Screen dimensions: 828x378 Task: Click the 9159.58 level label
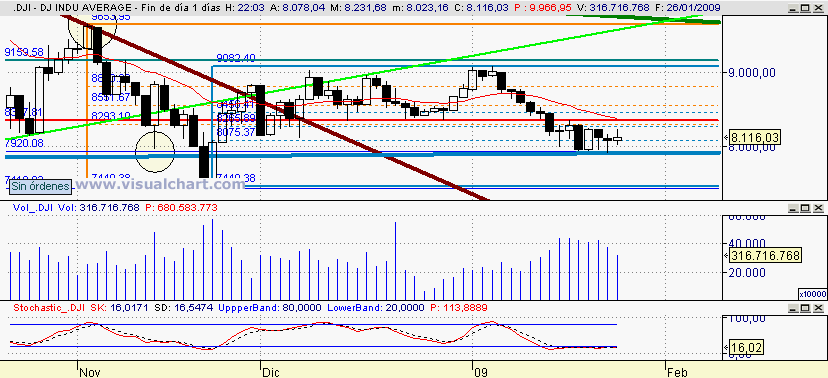coord(24,52)
